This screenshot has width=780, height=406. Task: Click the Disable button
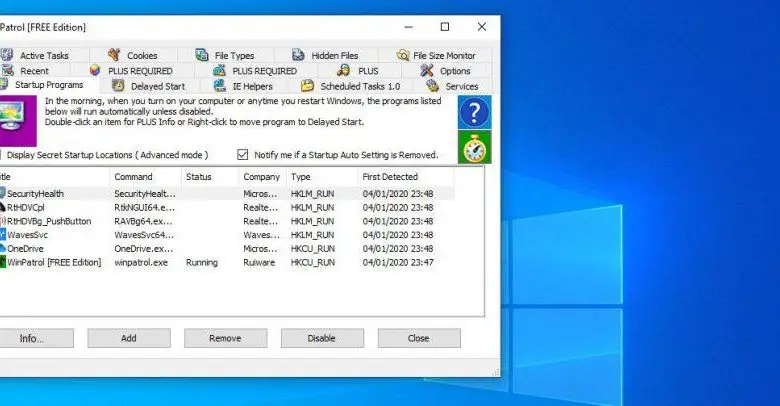click(322, 338)
